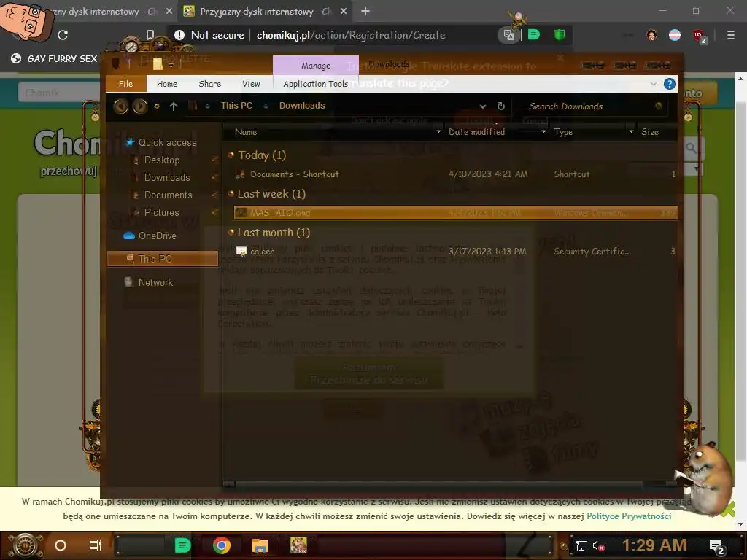747x560 pixels.
Task: Open the Date modified column filter dropdown
Action: click(543, 132)
